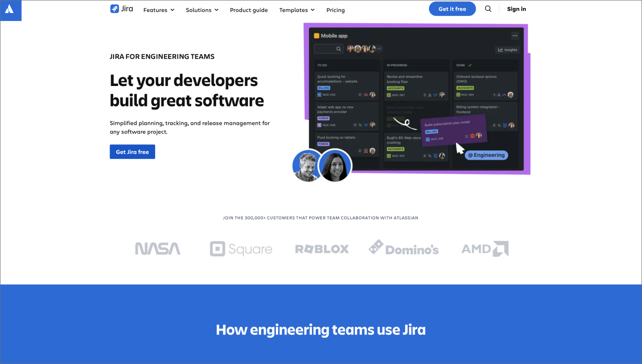This screenshot has width=642, height=364.
Task: Click the @Engineering mention tag
Action: pyautogui.click(x=486, y=155)
